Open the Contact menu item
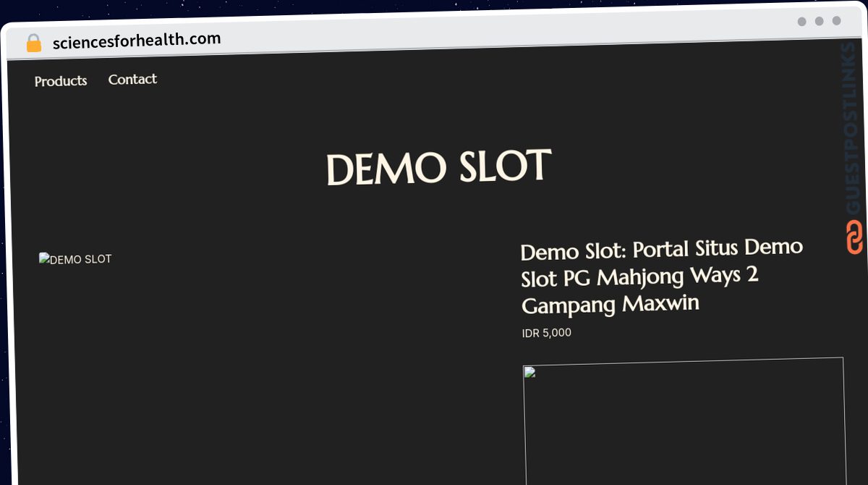868x485 pixels. (x=132, y=80)
